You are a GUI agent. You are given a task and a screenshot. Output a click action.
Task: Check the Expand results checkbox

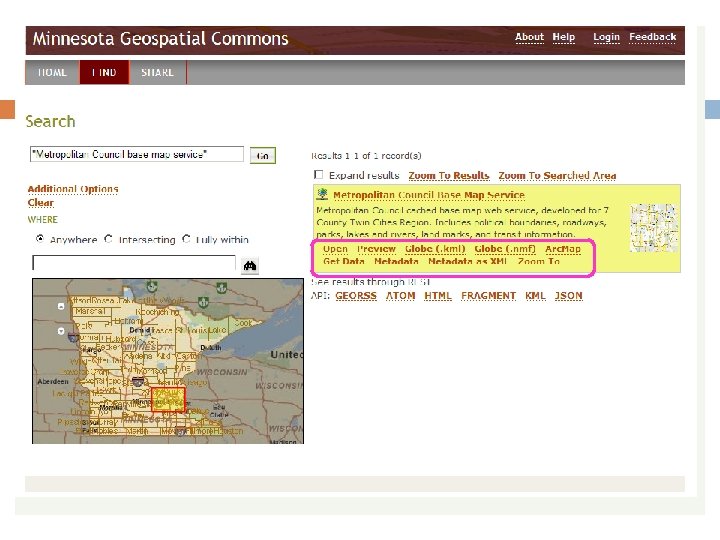(x=318, y=175)
